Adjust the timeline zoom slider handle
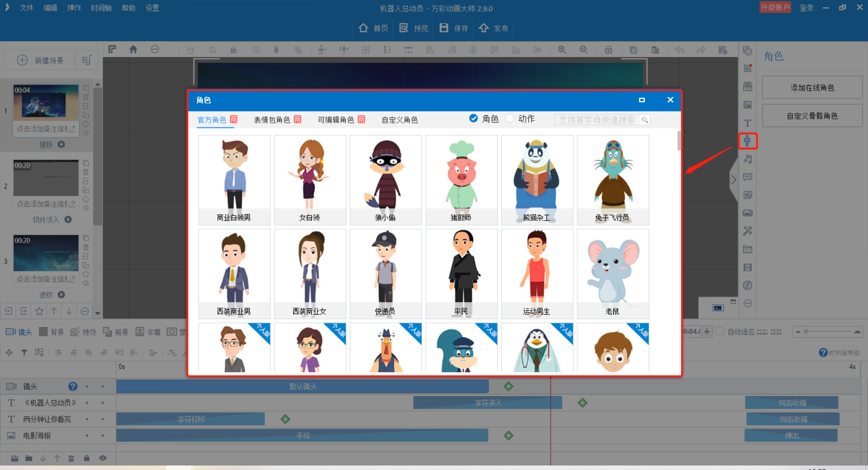The width and height of the screenshot is (868, 470). coord(806,332)
